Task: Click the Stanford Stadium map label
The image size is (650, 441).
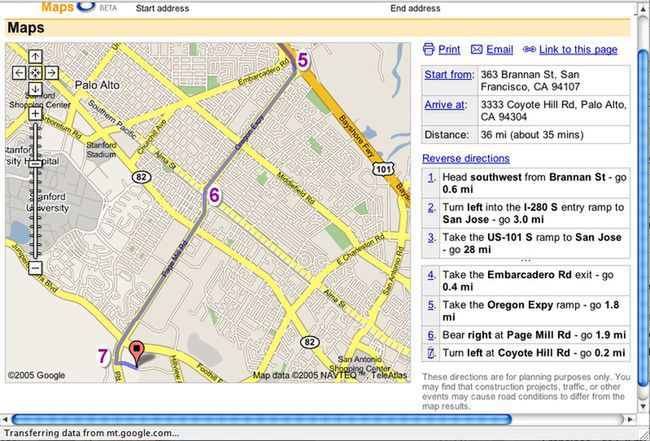Action: 101,150
